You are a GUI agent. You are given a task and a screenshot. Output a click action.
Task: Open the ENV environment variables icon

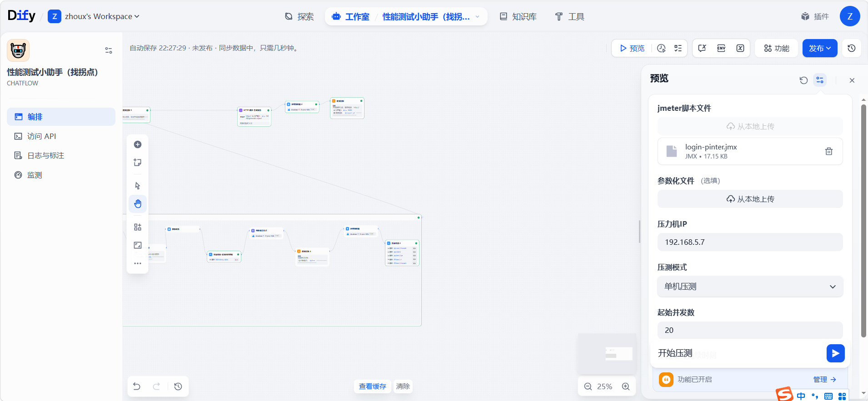(721, 48)
